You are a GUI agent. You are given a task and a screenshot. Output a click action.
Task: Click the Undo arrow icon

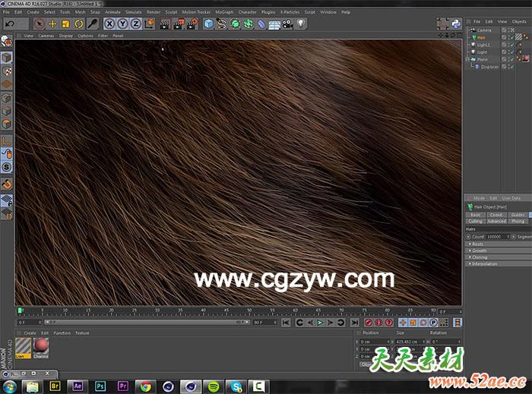coord(9,24)
